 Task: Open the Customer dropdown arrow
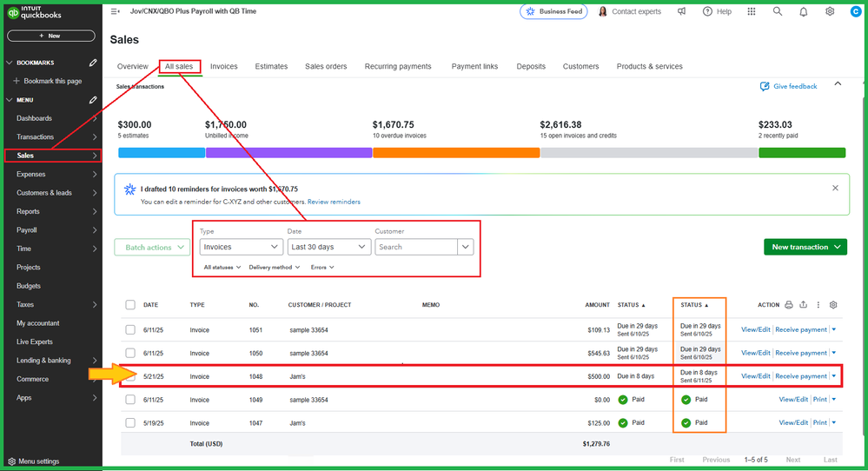[466, 247]
